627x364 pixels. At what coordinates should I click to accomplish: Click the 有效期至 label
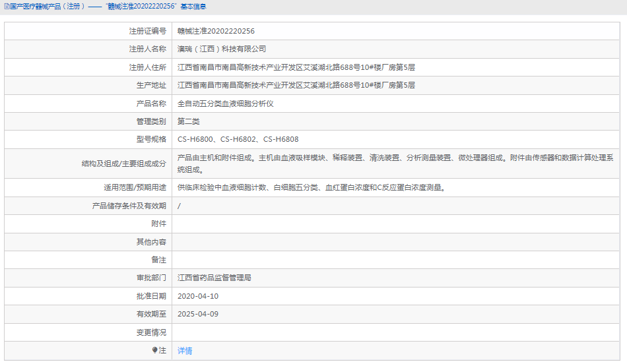tap(151, 314)
